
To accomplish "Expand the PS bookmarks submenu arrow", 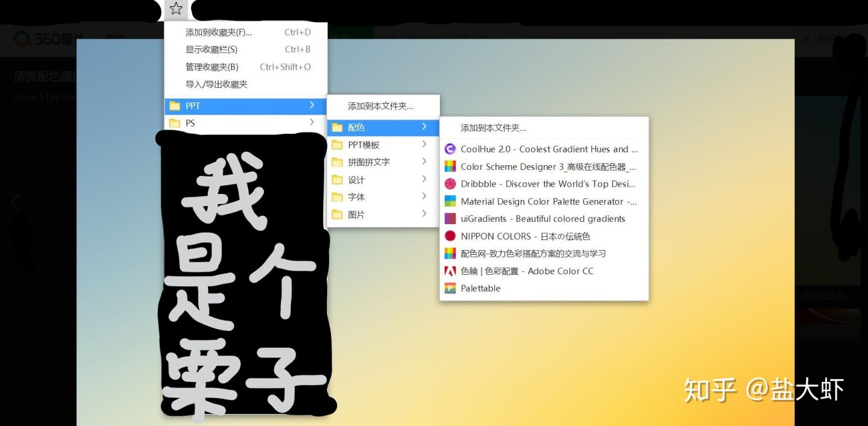I will pos(313,122).
